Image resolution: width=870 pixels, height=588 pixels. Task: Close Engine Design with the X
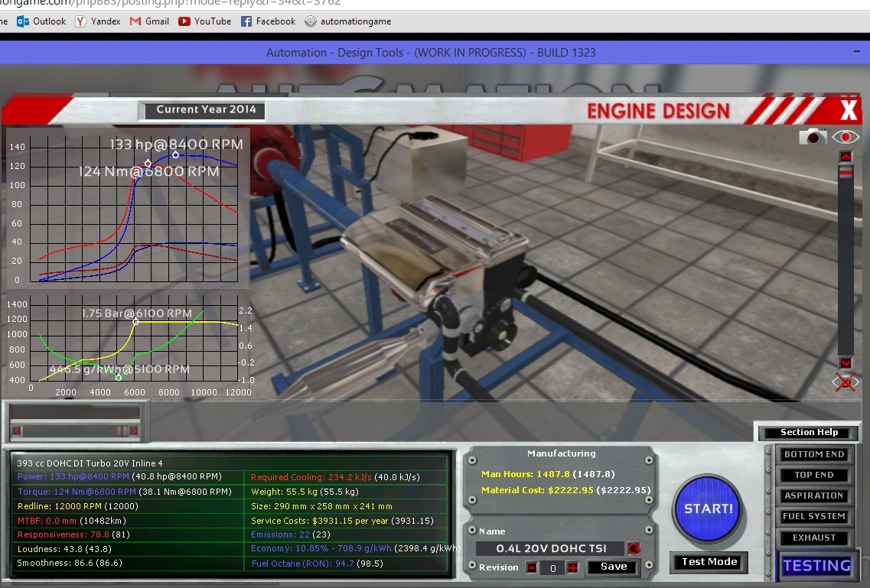849,110
